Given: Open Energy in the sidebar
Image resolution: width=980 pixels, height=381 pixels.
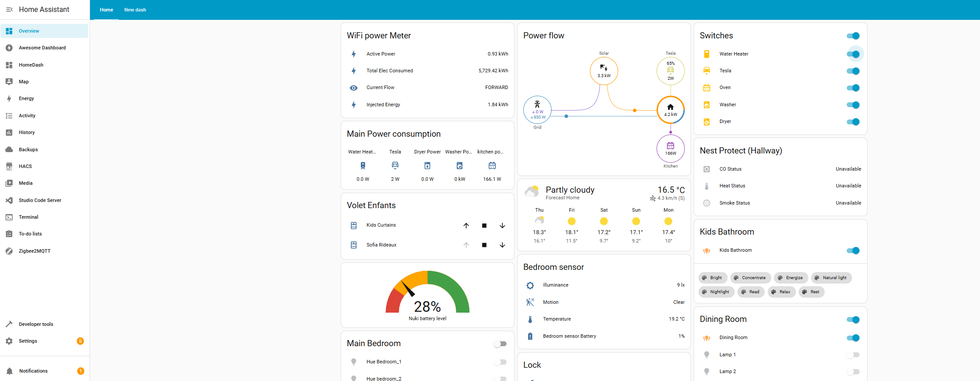Looking at the screenshot, I should point(26,99).
